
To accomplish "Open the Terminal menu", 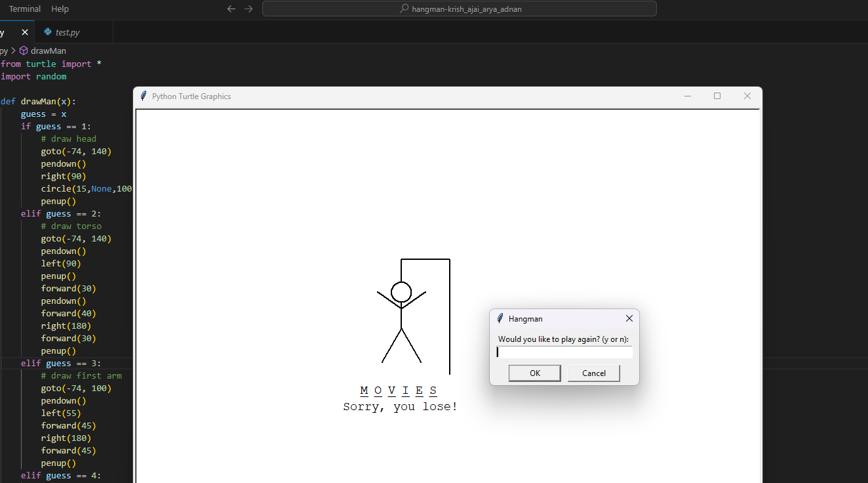I will [x=25, y=9].
